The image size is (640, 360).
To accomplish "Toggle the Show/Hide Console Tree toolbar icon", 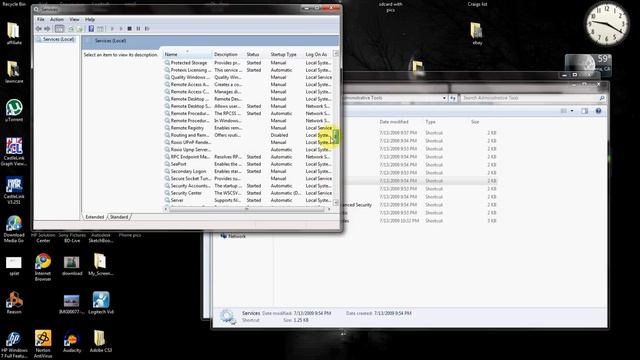I will point(59,29).
